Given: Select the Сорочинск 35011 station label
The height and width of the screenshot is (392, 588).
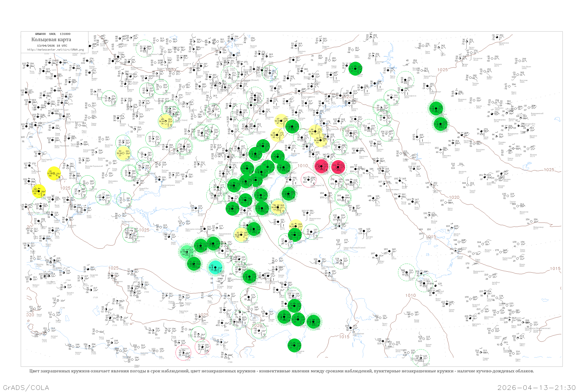Looking at the screenshot, I should [x=364, y=157].
